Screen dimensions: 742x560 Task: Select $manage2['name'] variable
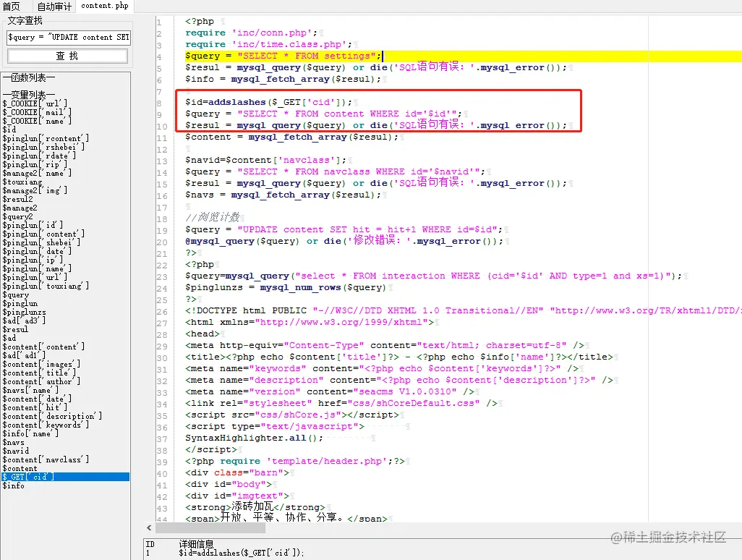[x=37, y=173]
